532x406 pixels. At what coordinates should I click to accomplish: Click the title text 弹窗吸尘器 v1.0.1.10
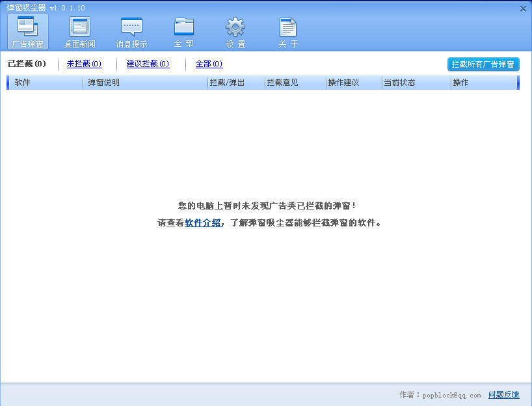tap(46, 8)
